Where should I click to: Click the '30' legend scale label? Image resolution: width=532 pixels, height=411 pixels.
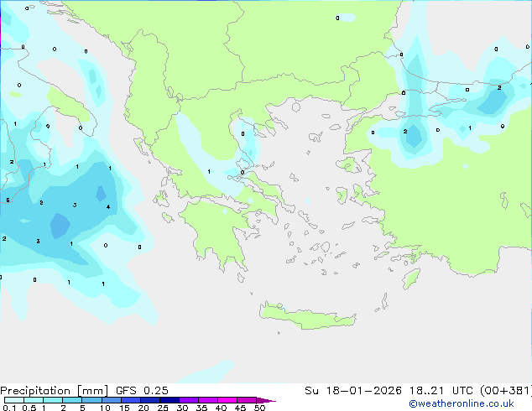point(182,408)
